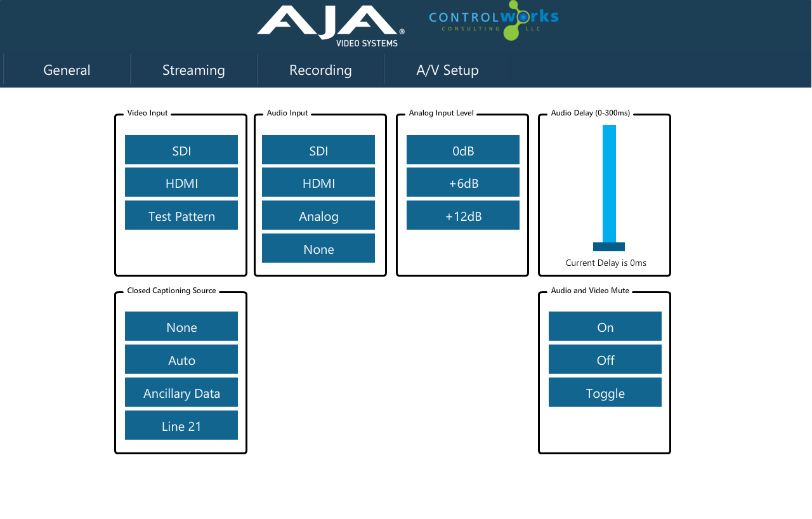Select the A/V Setup tab
The height and width of the screenshot is (519, 812).
[x=447, y=70]
